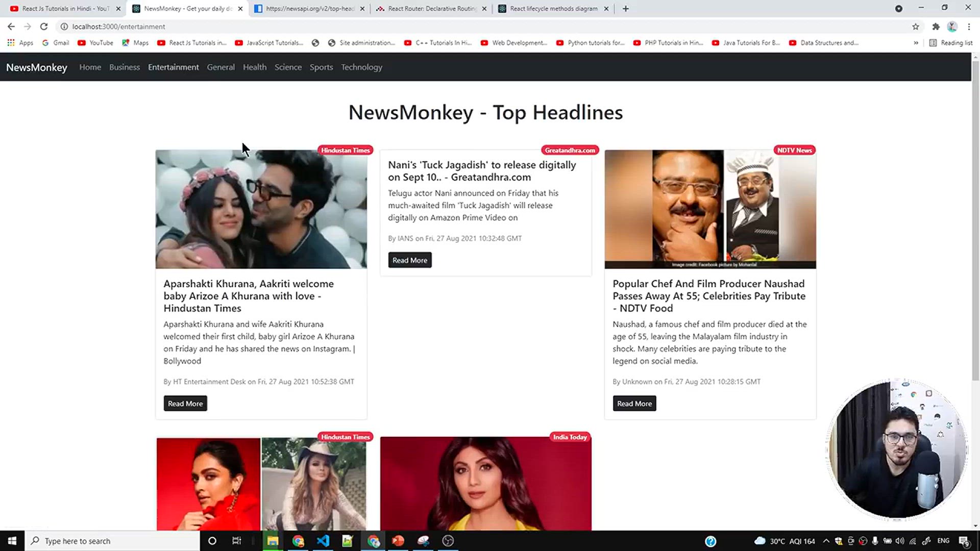The image size is (980, 551).
Task: Go to Home in navbar
Action: pyautogui.click(x=90, y=67)
